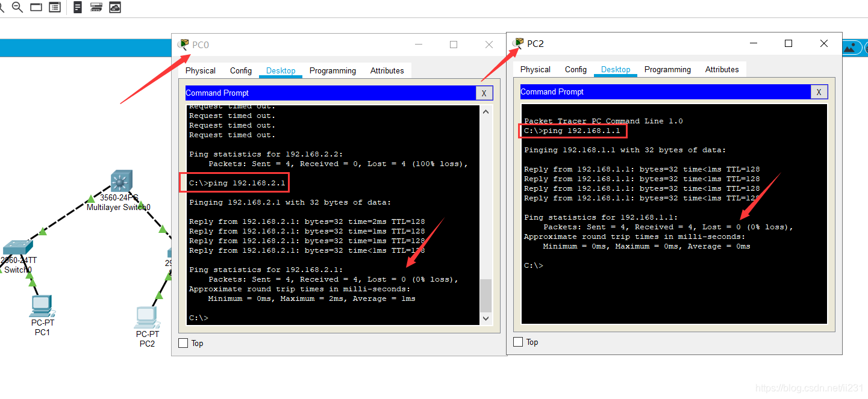
Task: Open Programming tab in PC2 window
Action: 667,69
